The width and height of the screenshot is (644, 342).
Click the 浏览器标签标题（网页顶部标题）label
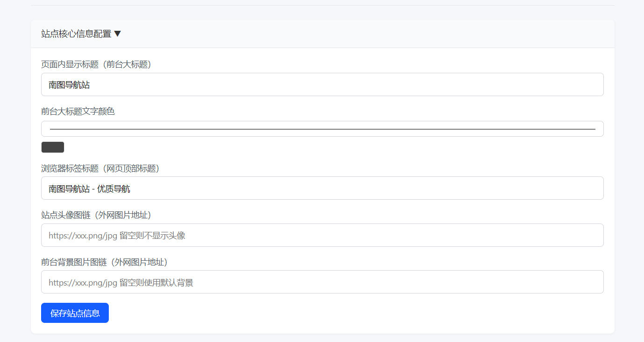click(100, 168)
